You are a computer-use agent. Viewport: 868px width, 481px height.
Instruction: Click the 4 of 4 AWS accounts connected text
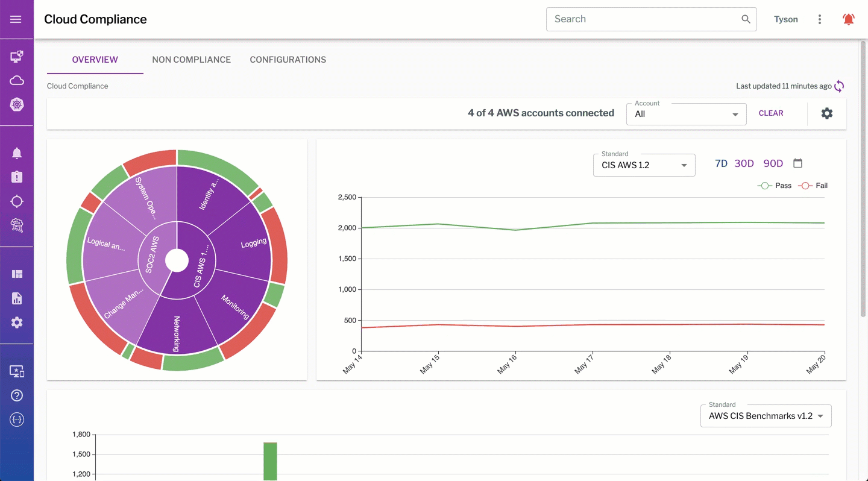tap(541, 113)
